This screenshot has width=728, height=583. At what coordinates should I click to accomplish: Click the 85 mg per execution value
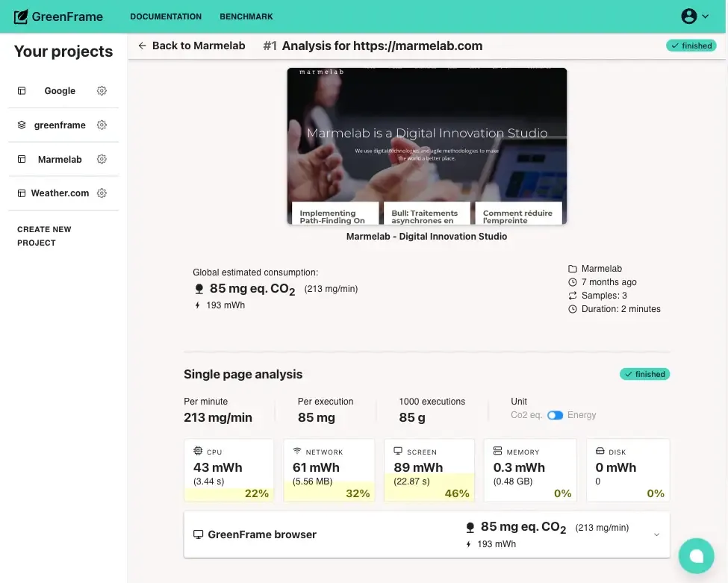[x=316, y=418]
